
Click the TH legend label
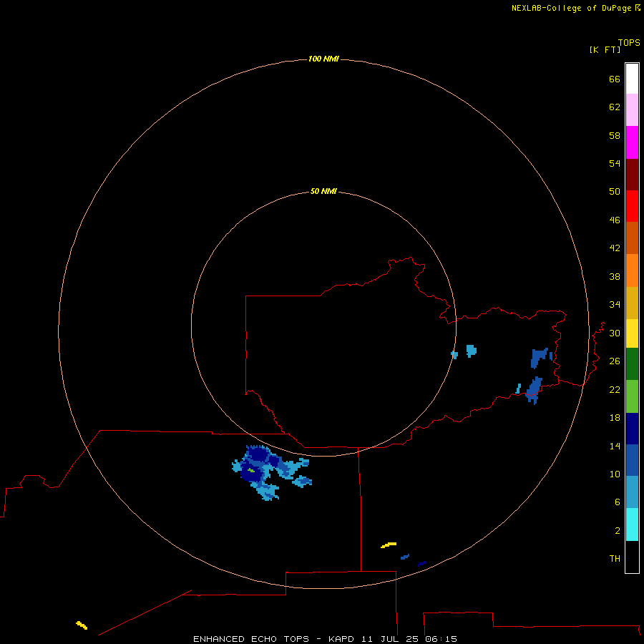(615, 559)
